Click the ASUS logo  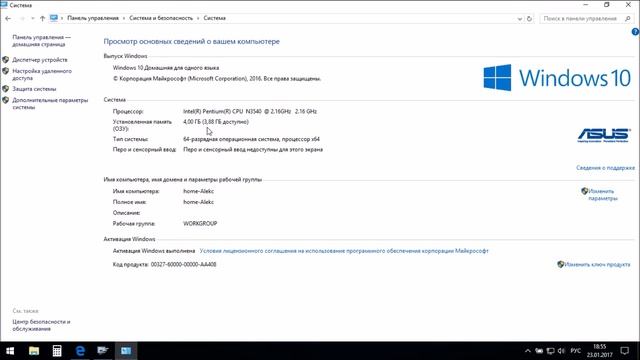tap(604, 135)
